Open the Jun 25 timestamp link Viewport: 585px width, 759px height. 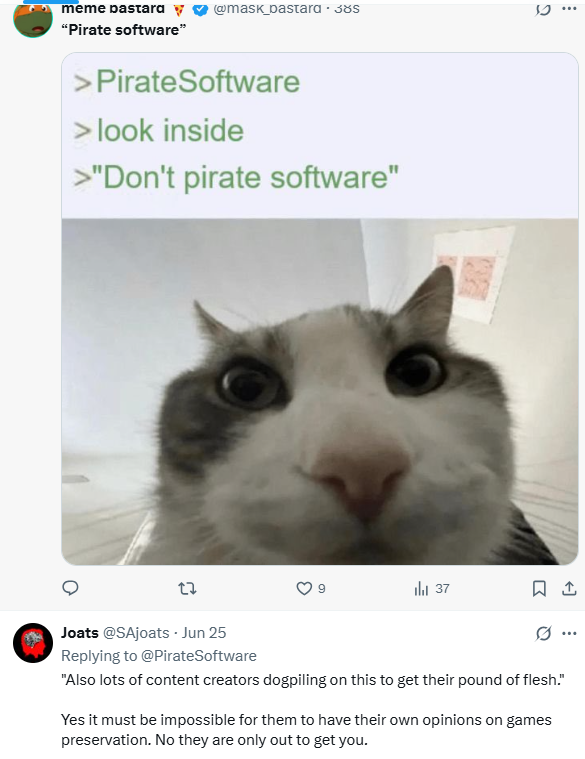tap(204, 633)
